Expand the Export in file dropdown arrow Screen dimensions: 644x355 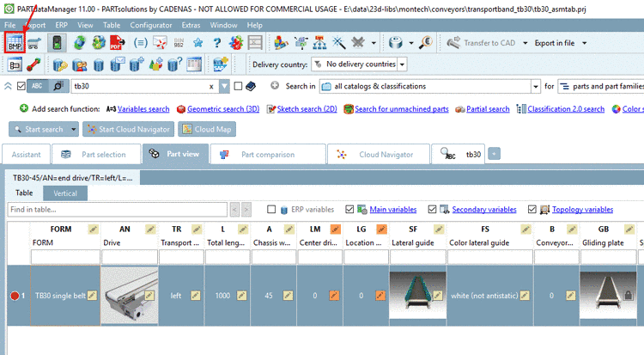pyautogui.click(x=584, y=43)
